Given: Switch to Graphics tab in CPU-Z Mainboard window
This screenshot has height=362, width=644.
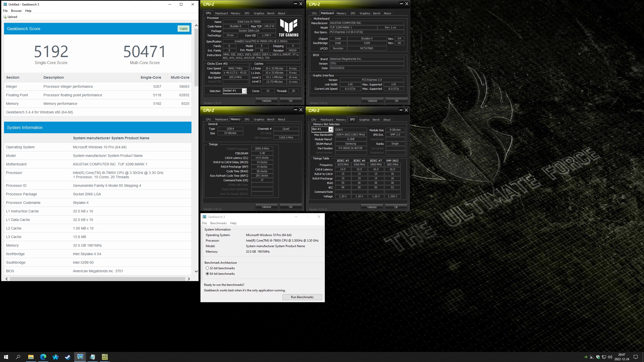Looking at the screenshot, I should 365,13.
